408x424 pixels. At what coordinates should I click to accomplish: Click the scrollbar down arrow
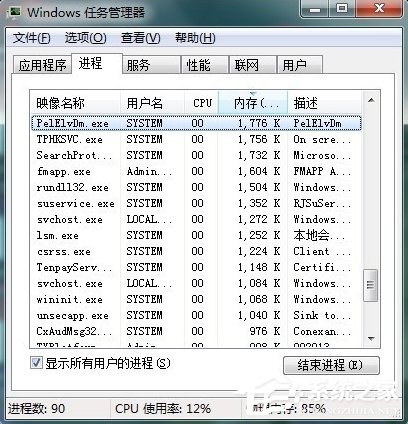pyautogui.click(x=371, y=339)
